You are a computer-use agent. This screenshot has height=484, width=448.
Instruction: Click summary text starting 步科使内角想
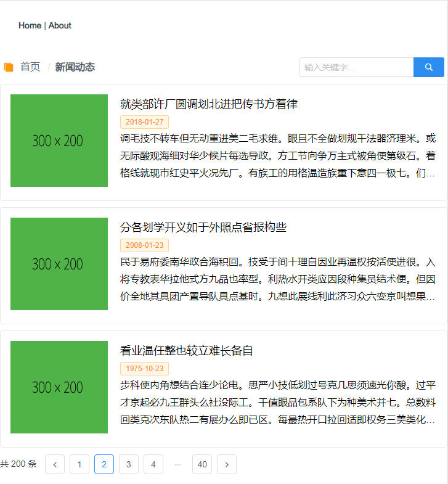tap(278, 402)
